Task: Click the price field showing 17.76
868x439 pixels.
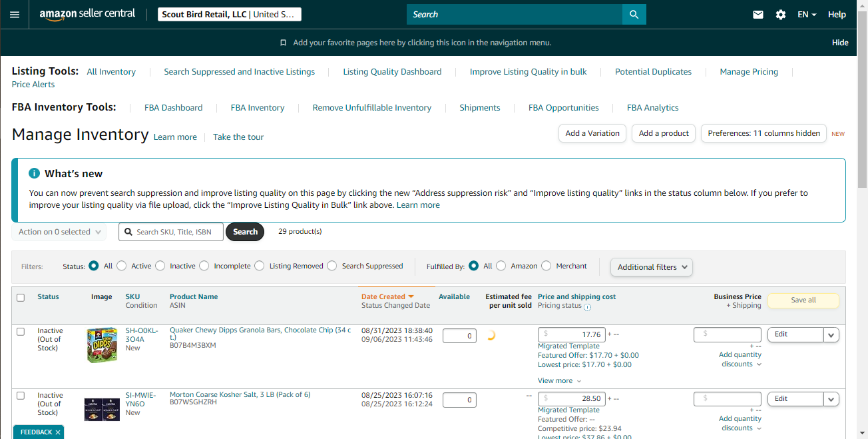Action: coord(572,334)
